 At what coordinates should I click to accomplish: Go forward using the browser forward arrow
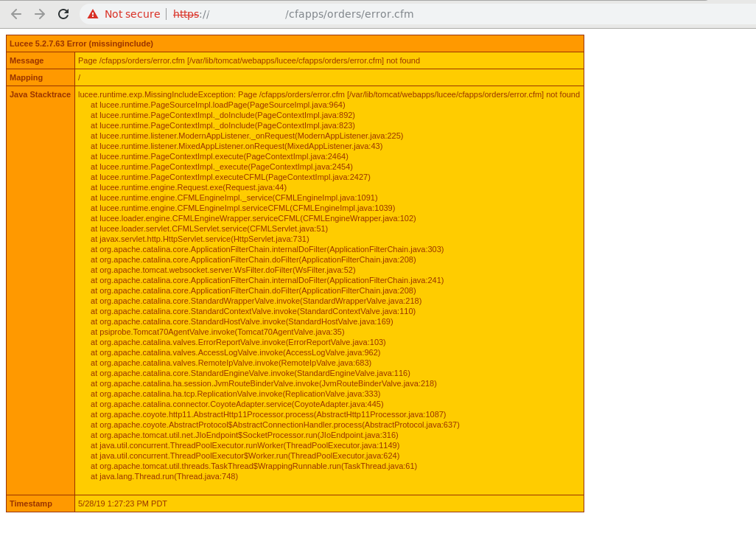pyautogui.click(x=40, y=14)
